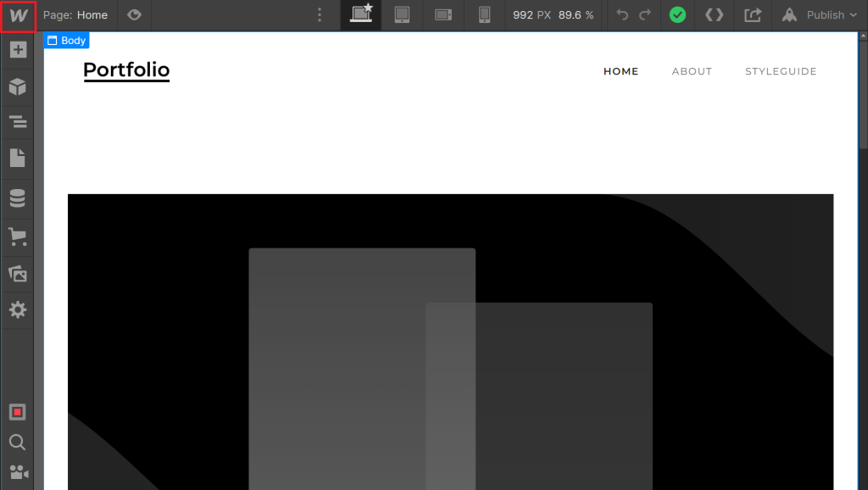Click the Portfolio logo link
The height and width of the screenshot is (490, 868).
point(126,70)
